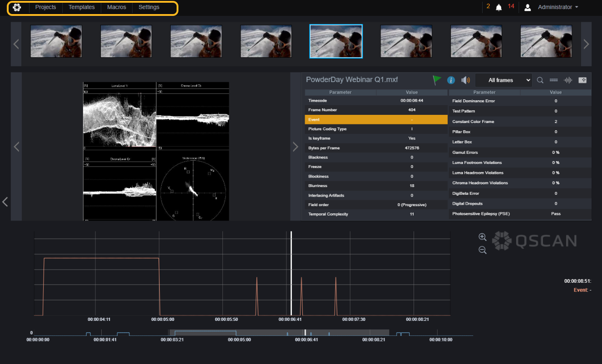Go to the Macros menu
The width and height of the screenshot is (602, 364).
117,7
